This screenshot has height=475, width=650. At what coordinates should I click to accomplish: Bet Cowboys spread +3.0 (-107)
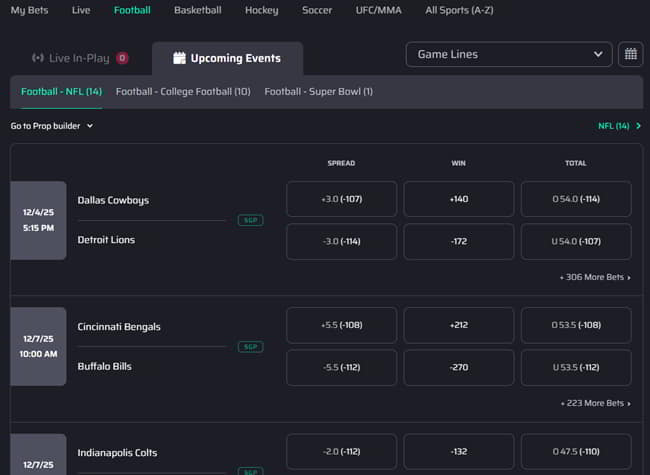[342, 199]
